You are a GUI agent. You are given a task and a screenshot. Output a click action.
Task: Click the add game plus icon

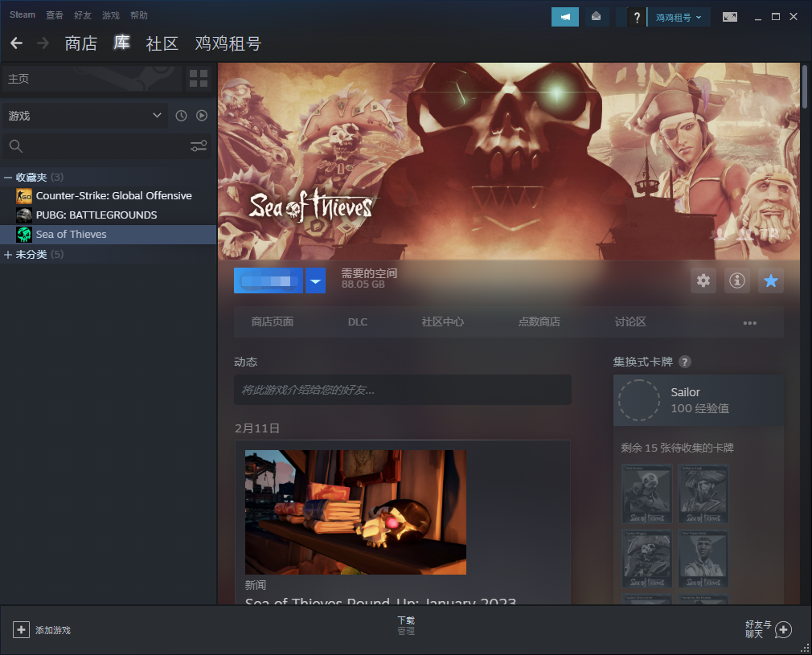(x=21, y=629)
